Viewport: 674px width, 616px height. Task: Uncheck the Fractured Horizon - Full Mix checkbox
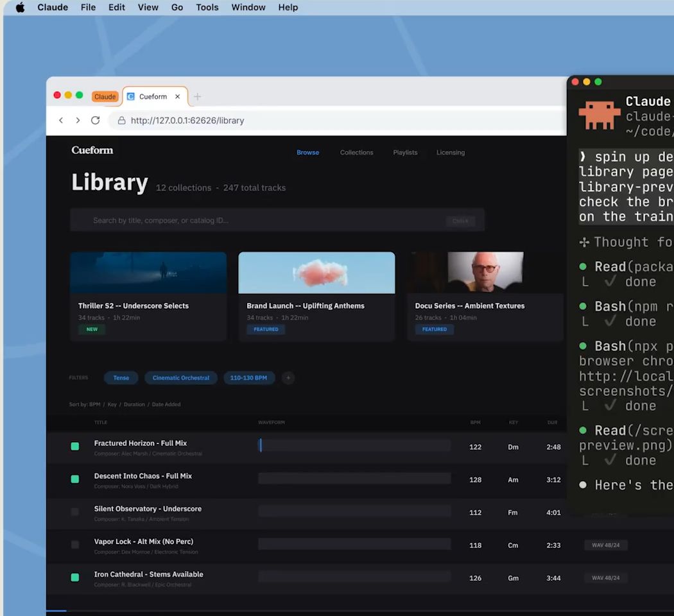(x=75, y=447)
